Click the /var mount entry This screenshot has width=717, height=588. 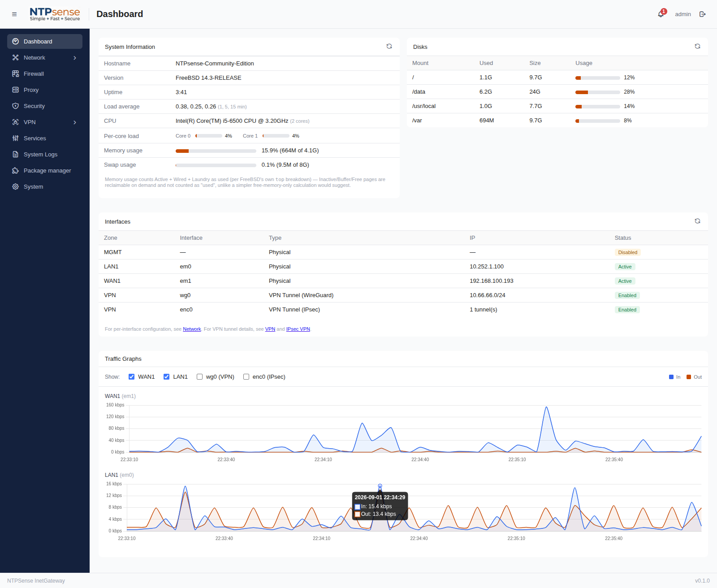click(x=417, y=121)
